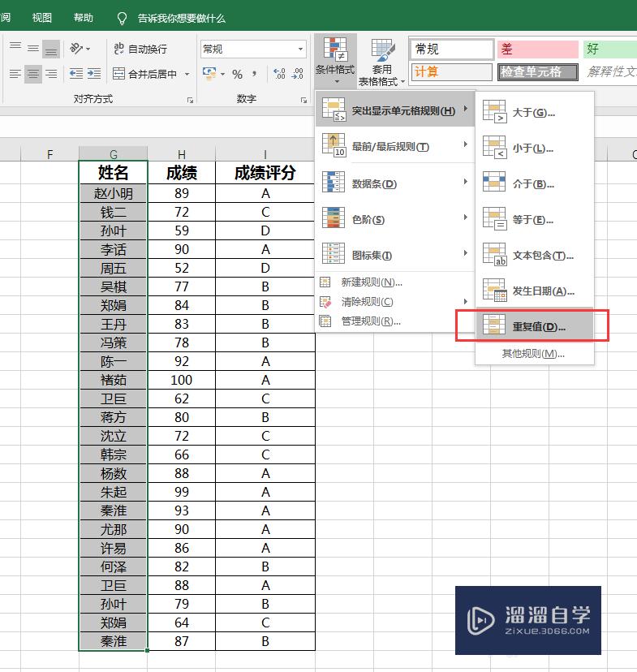Viewport: 637px width, 672px height.
Task: Select column H header
Action: (x=182, y=153)
